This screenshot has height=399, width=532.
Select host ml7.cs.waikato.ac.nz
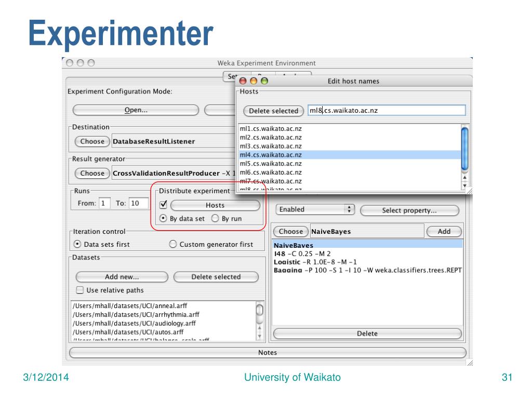tap(350, 181)
